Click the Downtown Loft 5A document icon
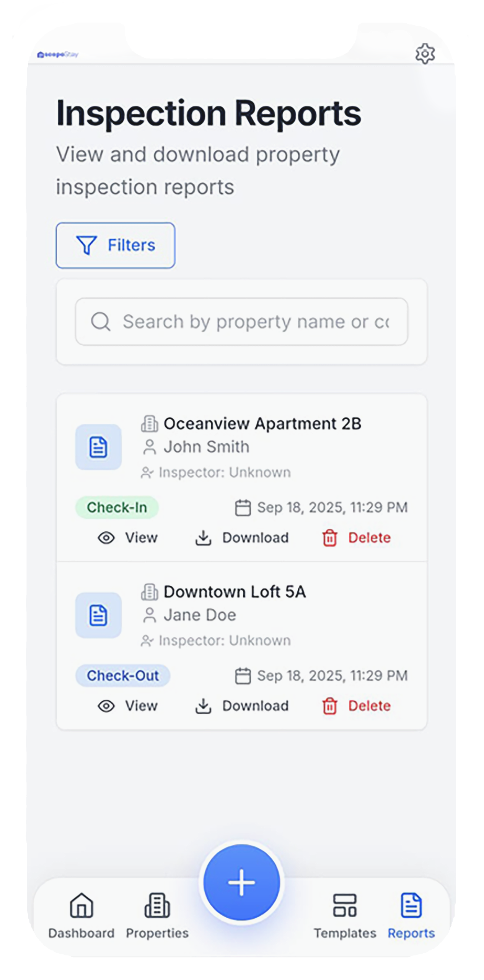This screenshot has width=484, height=980. [x=98, y=615]
